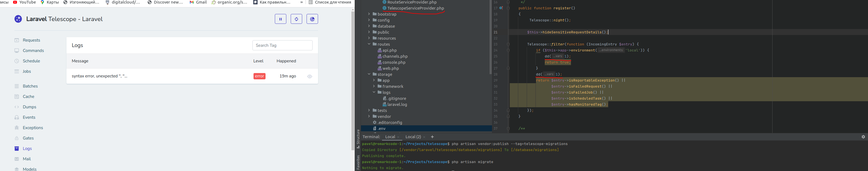Image resolution: width=868 pixels, height=171 pixels.
Task: View log entry details via eye icon
Action: point(310,77)
